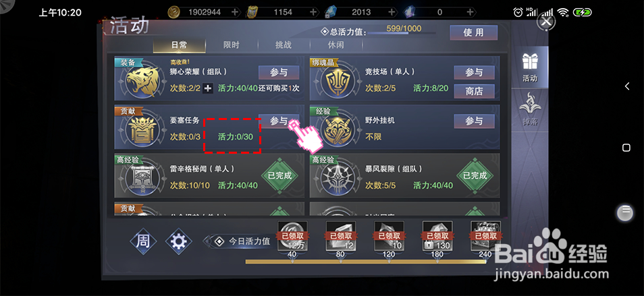Viewport: 644px width, 296px height.
Task: Click the gear settings icon
Action: pyautogui.click(x=179, y=241)
